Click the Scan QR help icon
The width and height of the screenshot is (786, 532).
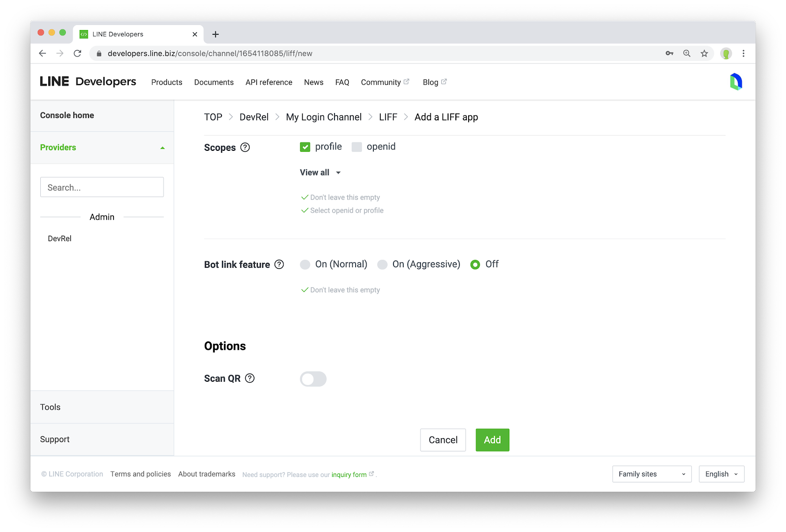pyautogui.click(x=250, y=378)
